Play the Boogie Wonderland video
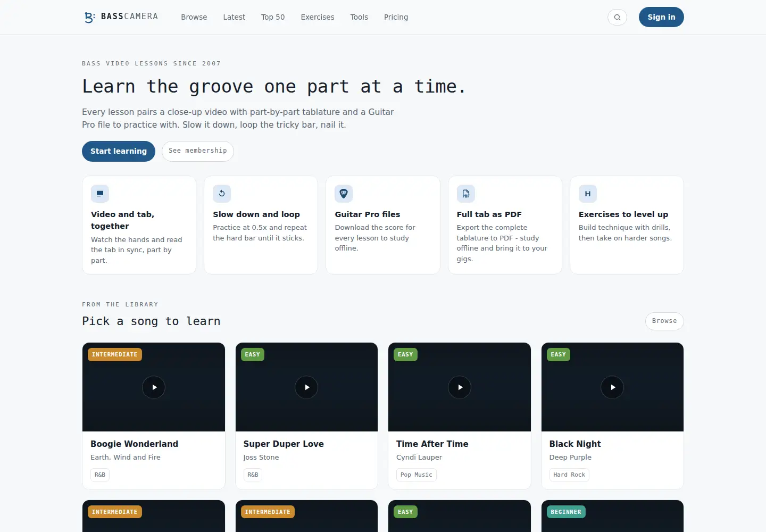 154,387
